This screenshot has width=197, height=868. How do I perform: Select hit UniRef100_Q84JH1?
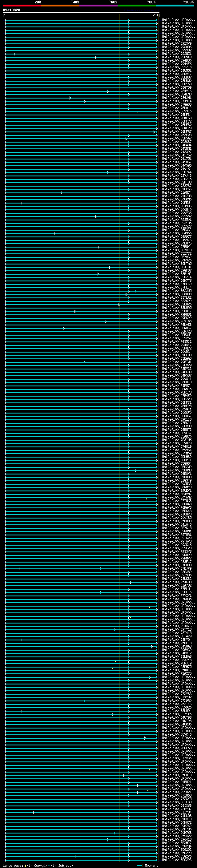point(177,98)
